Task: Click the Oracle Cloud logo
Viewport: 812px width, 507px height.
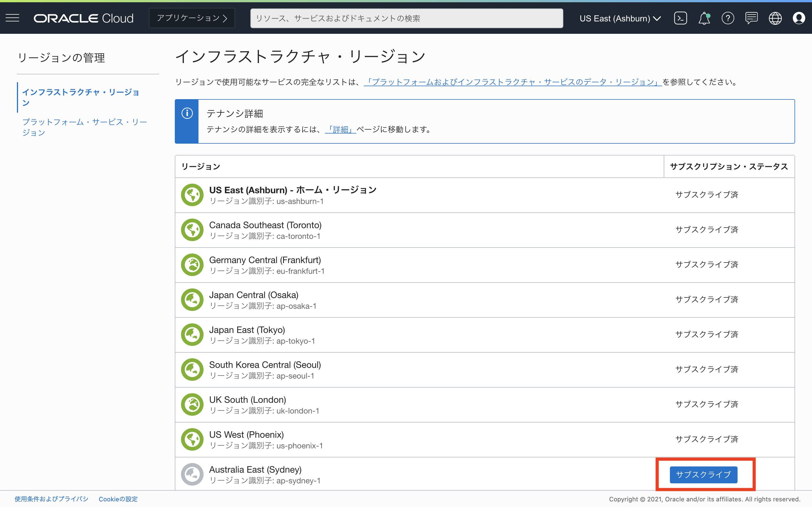Action: (83, 18)
